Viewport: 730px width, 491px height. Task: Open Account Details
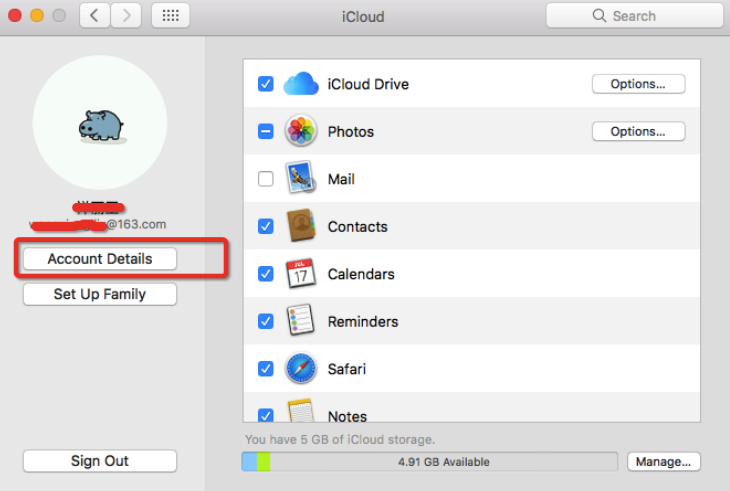point(100,259)
